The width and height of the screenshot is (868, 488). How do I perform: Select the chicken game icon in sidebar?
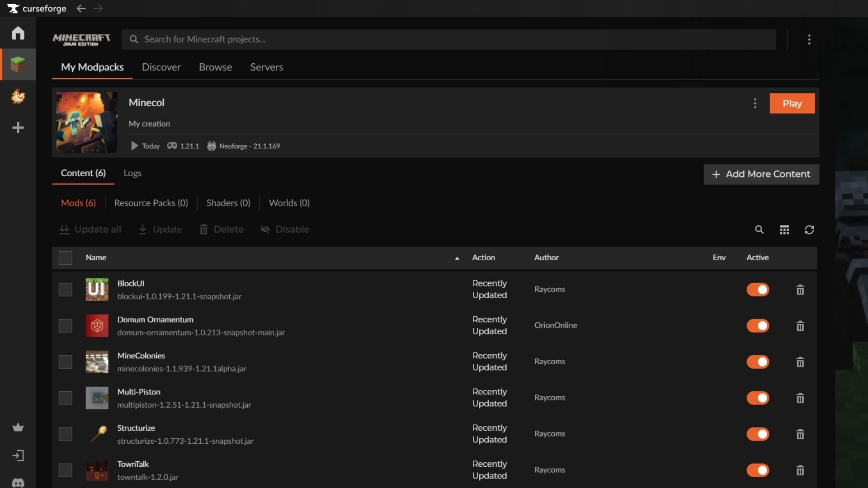pos(18,96)
